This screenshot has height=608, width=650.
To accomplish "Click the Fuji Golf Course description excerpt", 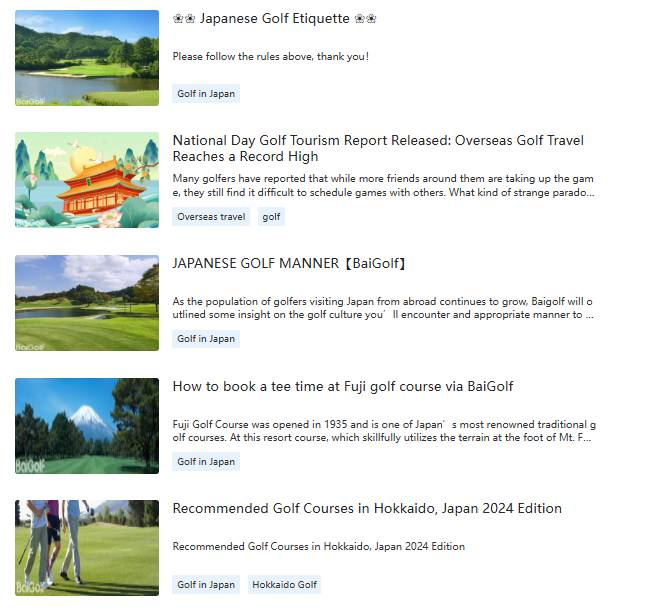I will click(383, 431).
